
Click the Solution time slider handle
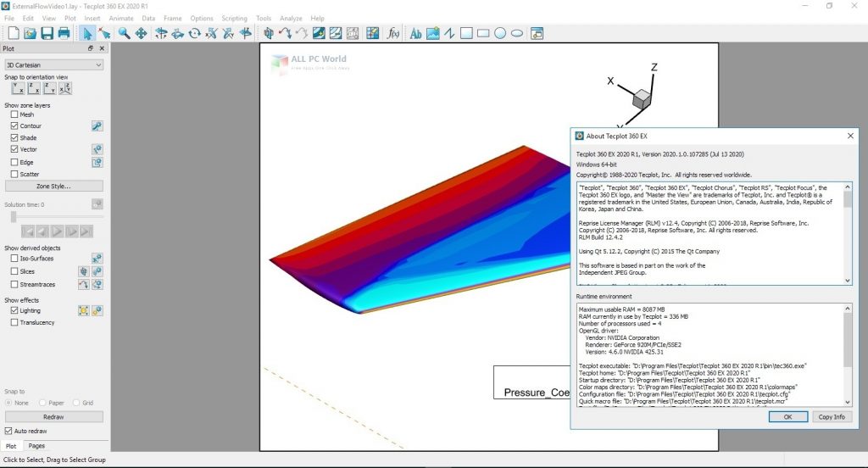pos(14,217)
